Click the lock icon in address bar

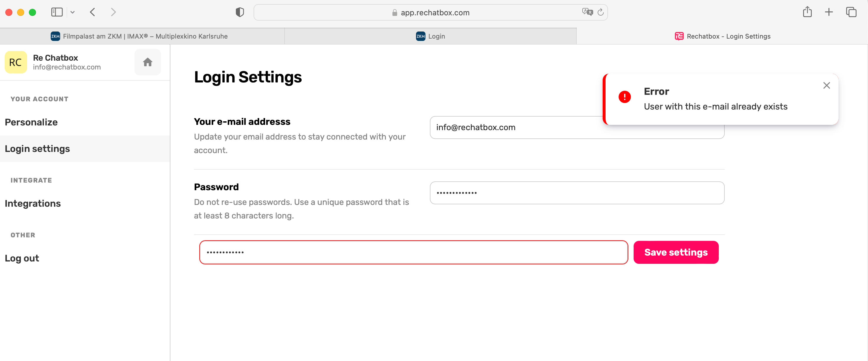(x=394, y=13)
